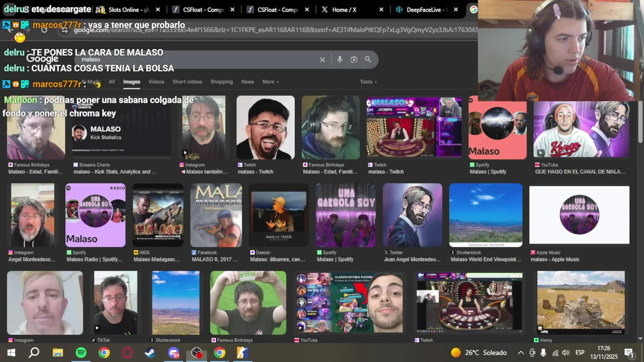The height and width of the screenshot is (362, 644).
Task: Open the Counter-Strike taskbar icon
Action: tap(243, 353)
